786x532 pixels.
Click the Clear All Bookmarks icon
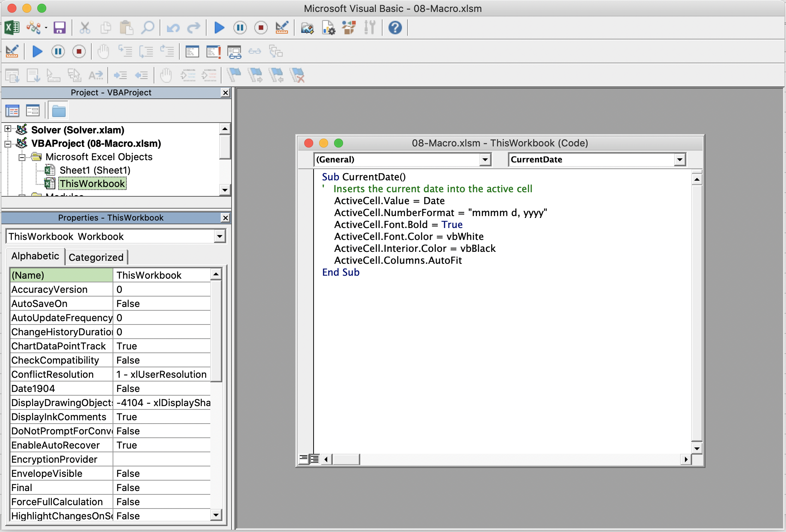coord(298,75)
